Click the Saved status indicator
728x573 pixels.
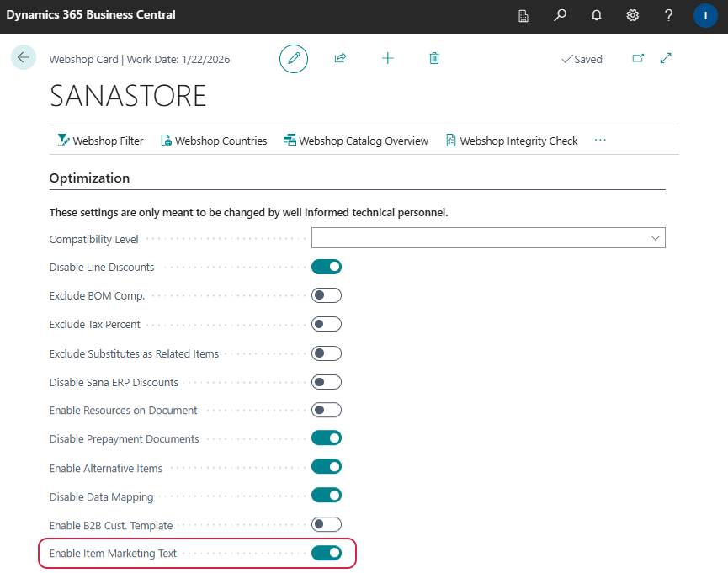pyautogui.click(x=582, y=60)
